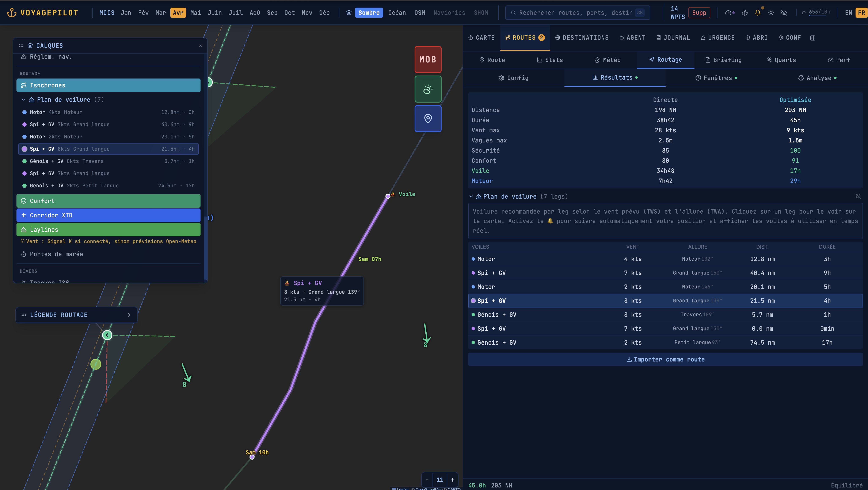Disable the Laylines layer
This screenshot has width=868, height=490.
pos(108,230)
